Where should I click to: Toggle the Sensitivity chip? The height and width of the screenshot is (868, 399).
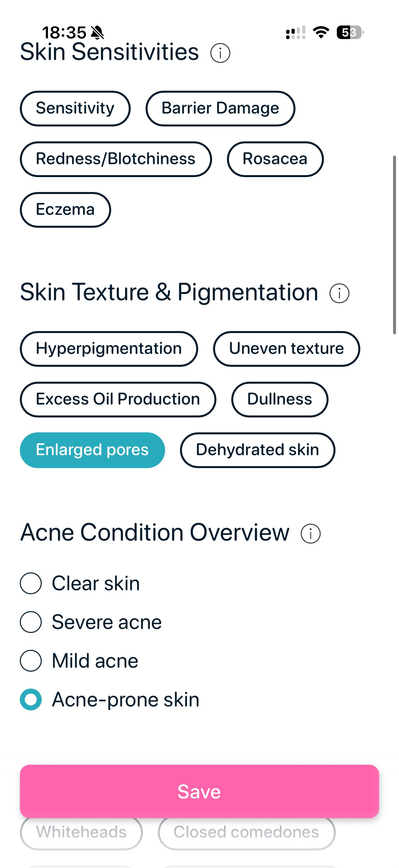click(x=75, y=108)
